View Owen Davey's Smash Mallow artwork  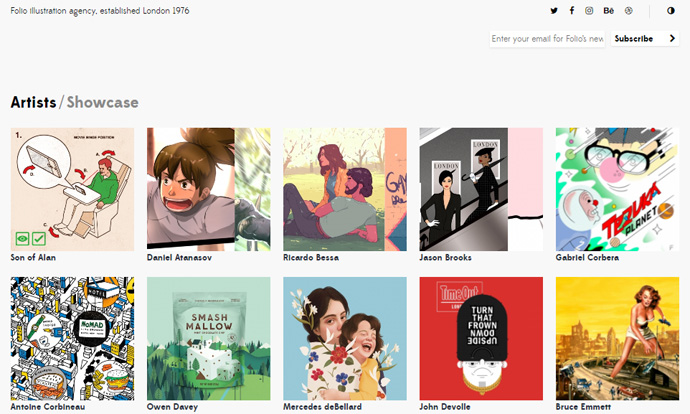coord(208,338)
